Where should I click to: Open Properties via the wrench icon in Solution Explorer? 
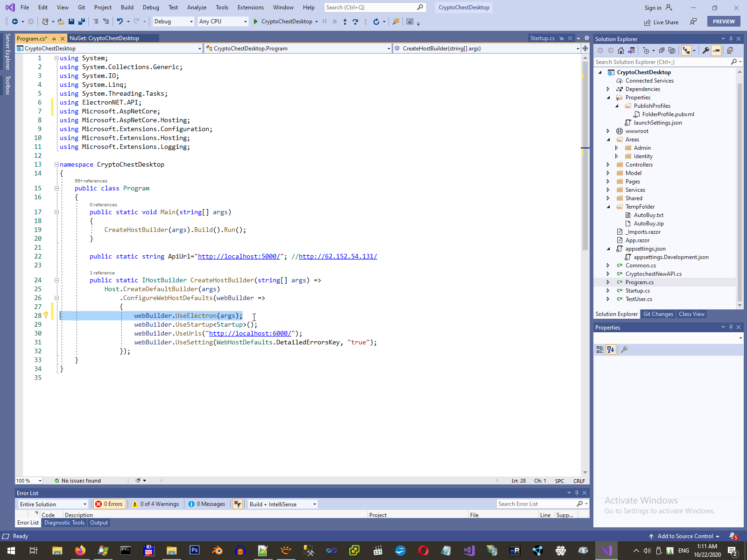[x=706, y=50]
